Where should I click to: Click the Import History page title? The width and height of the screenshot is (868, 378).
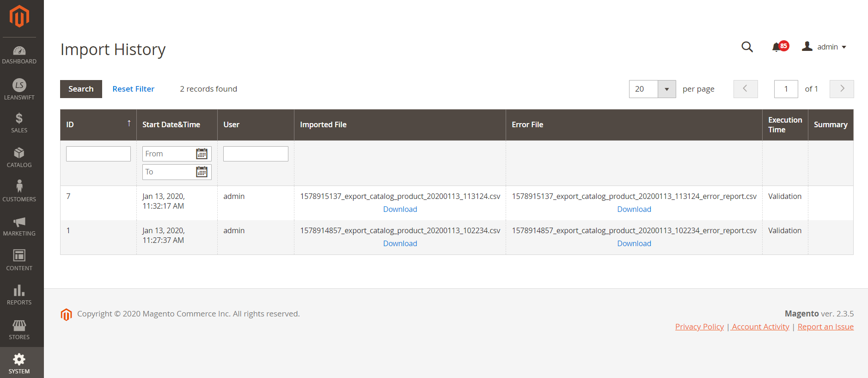pos(113,50)
